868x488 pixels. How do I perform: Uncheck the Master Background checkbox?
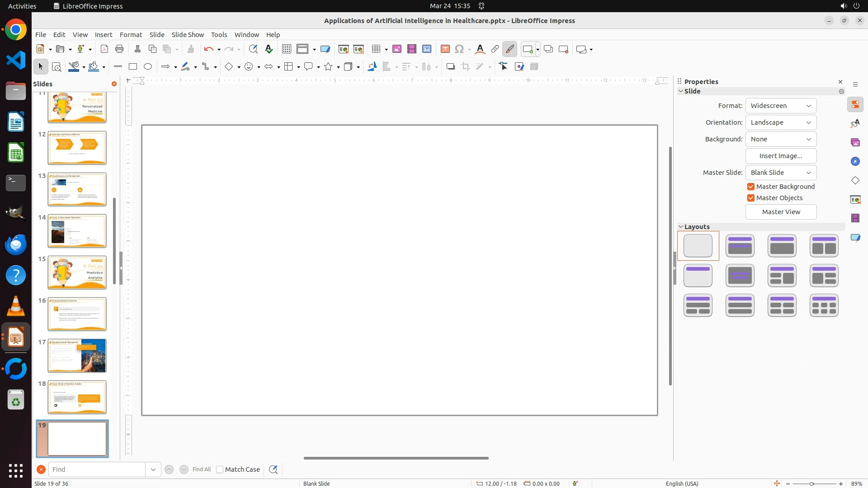pos(751,187)
